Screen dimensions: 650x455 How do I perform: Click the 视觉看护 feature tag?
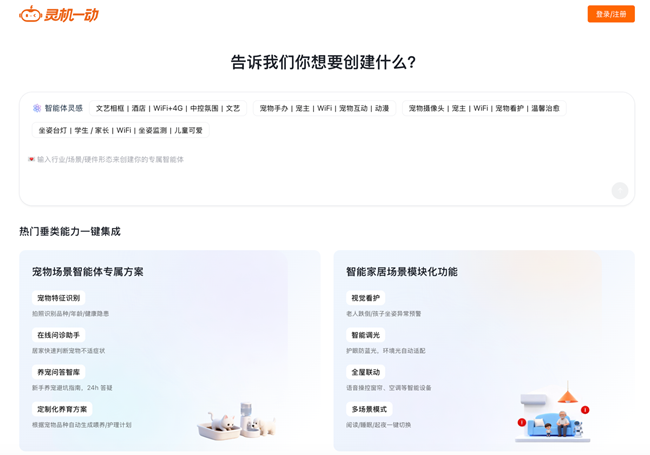(x=365, y=298)
